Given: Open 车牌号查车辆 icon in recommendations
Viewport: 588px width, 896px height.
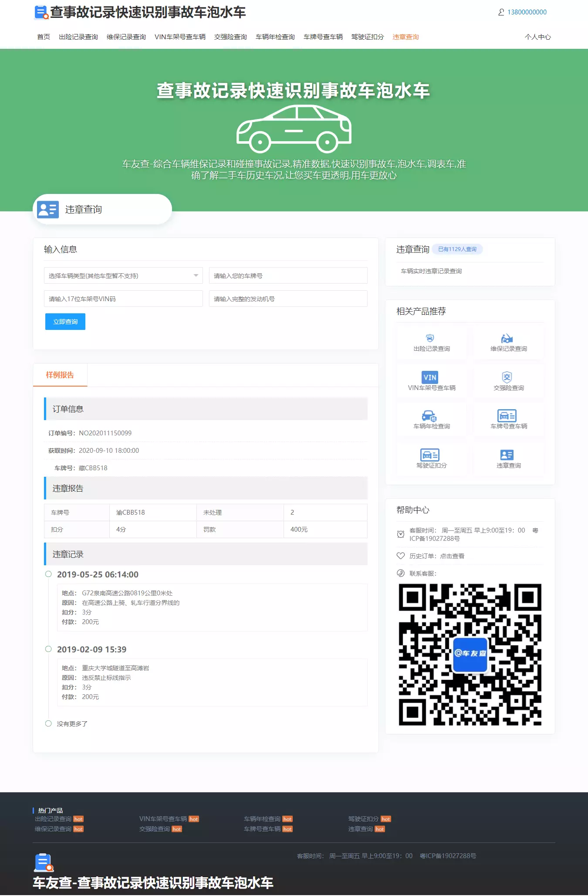Looking at the screenshot, I should pos(507,416).
